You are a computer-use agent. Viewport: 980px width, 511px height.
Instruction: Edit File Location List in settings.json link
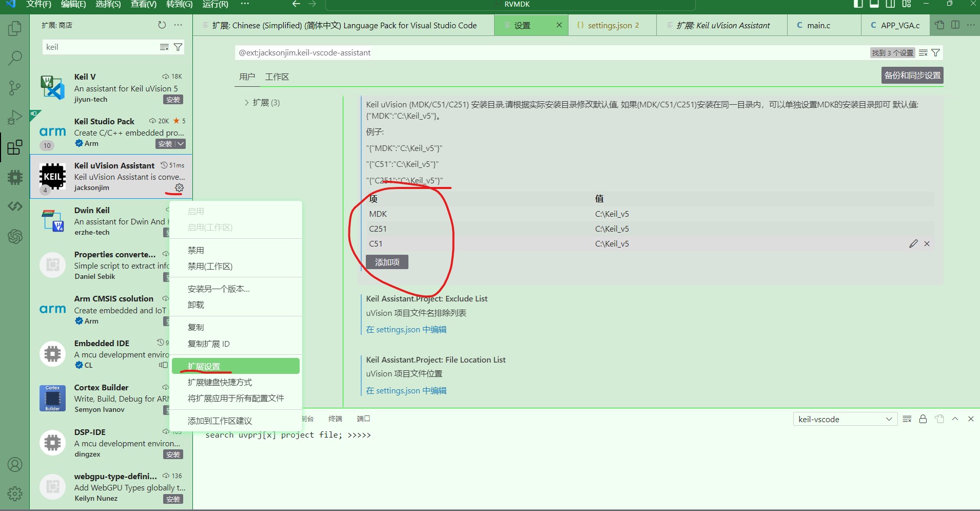coord(406,391)
